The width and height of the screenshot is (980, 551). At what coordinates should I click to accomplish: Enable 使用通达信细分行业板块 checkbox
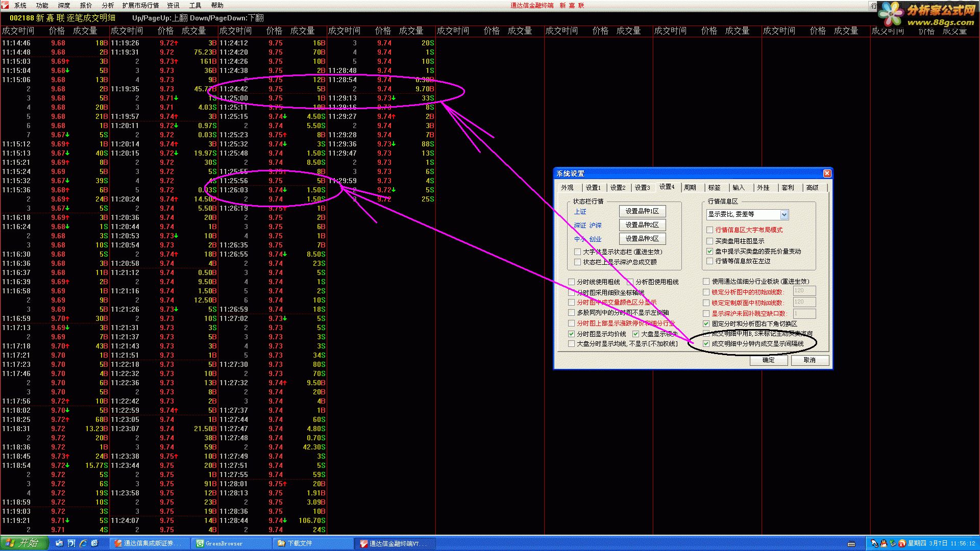pos(706,282)
